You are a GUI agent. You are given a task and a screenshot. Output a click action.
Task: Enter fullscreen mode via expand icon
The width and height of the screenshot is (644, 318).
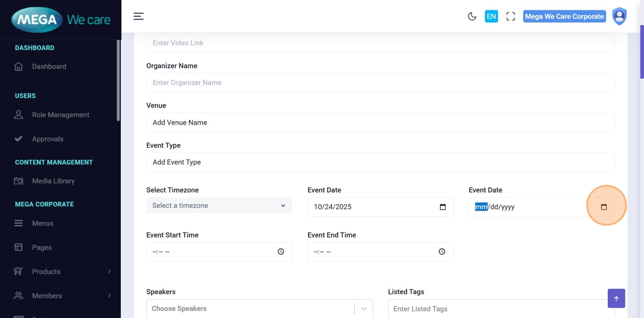pyautogui.click(x=511, y=16)
